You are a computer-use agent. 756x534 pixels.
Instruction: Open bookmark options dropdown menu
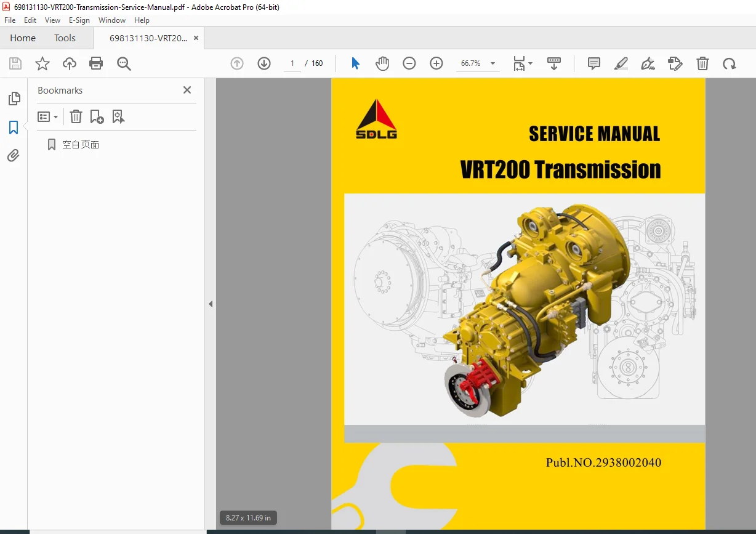click(48, 116)
